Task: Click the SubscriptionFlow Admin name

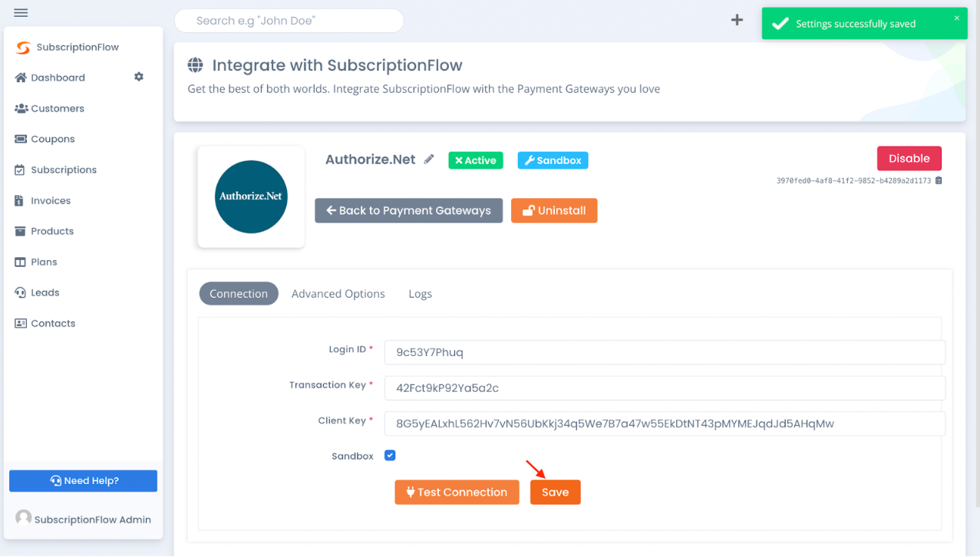Action: click(x=93, y=519)
